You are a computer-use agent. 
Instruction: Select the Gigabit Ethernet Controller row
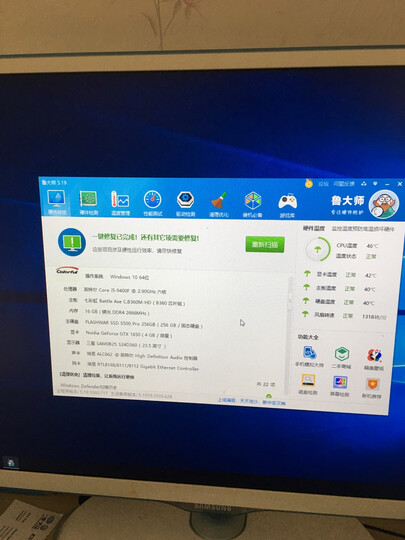(135, 366)
